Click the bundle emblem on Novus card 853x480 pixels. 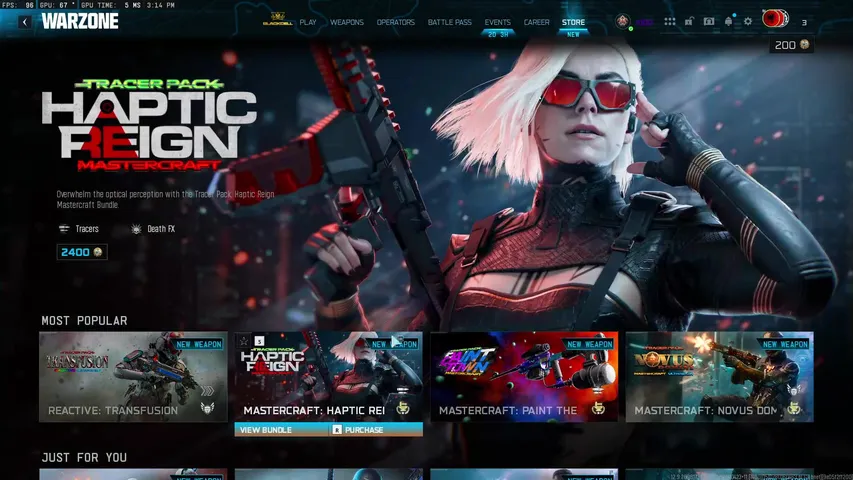(794, 408)
